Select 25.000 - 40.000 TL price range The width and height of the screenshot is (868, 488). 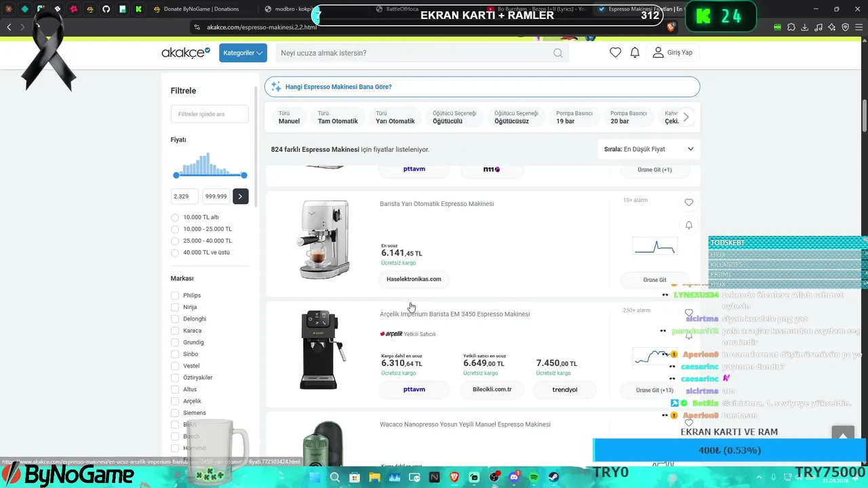pos(175,241)
